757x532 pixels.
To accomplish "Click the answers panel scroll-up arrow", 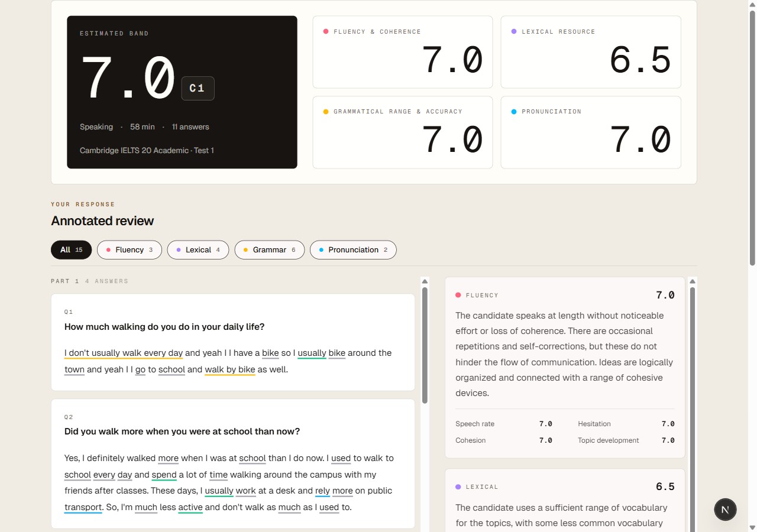I will pos(425,281).
